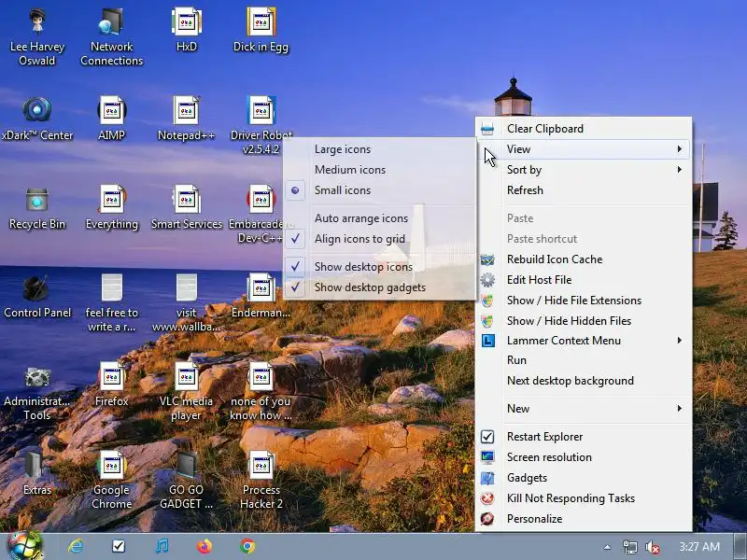Click the Show desktop strip beside clock

pyautogui.click(x=740, y=546)
